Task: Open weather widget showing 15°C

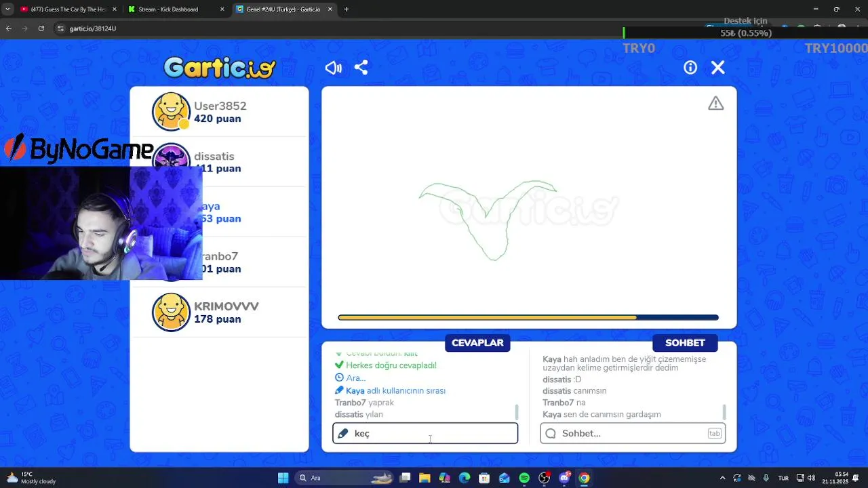Action: click(31, 478)
